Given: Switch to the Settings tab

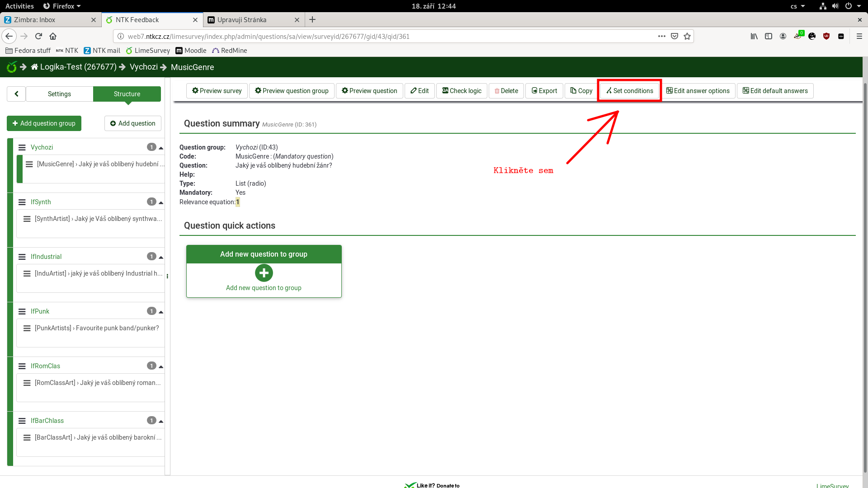Looking at the screenshot, I should 59,94.
